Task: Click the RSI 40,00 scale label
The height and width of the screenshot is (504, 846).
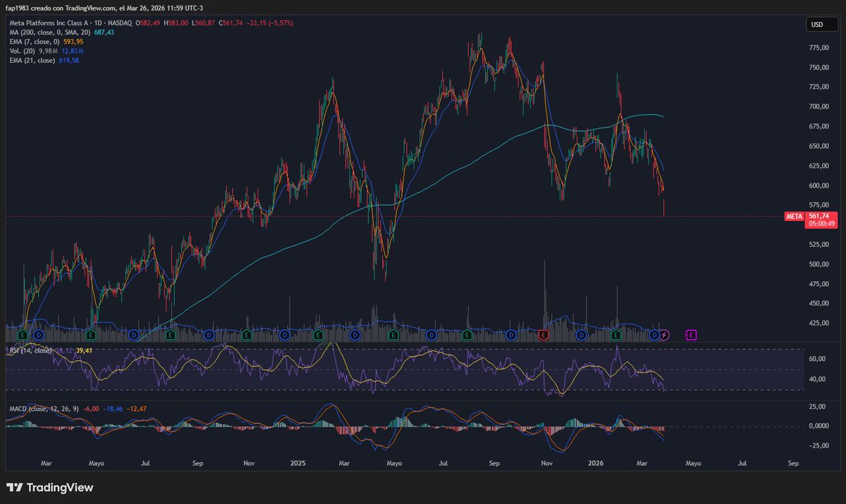Action: click(816, 379)
